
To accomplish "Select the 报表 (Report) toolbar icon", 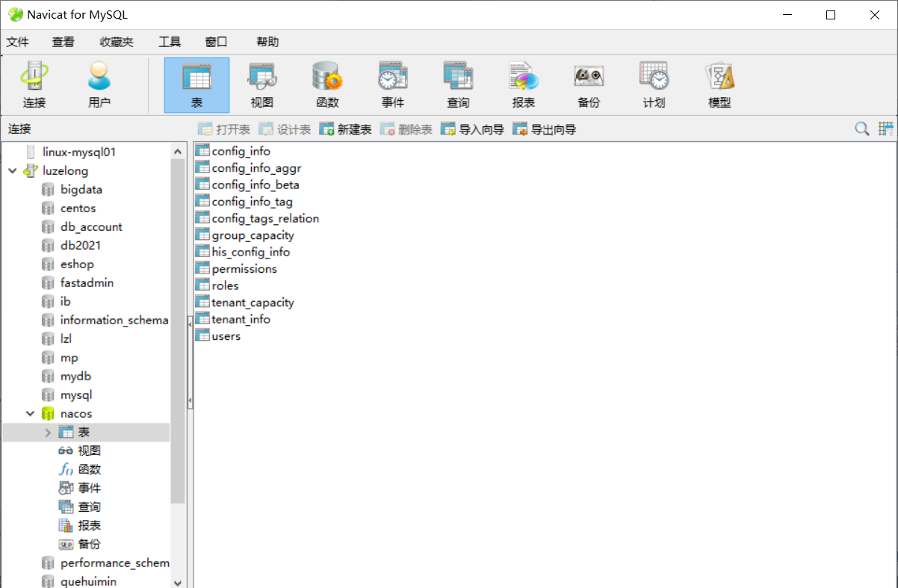I will [x=524, y=85].
